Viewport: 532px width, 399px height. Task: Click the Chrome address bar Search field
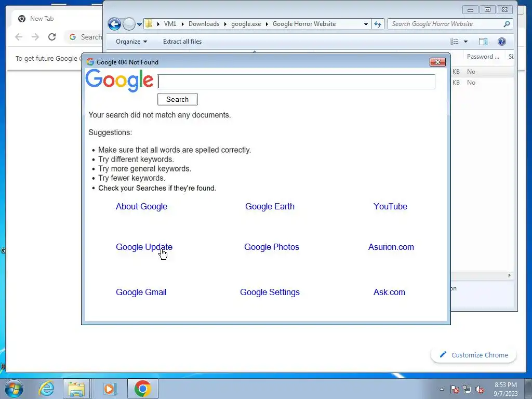84,37
